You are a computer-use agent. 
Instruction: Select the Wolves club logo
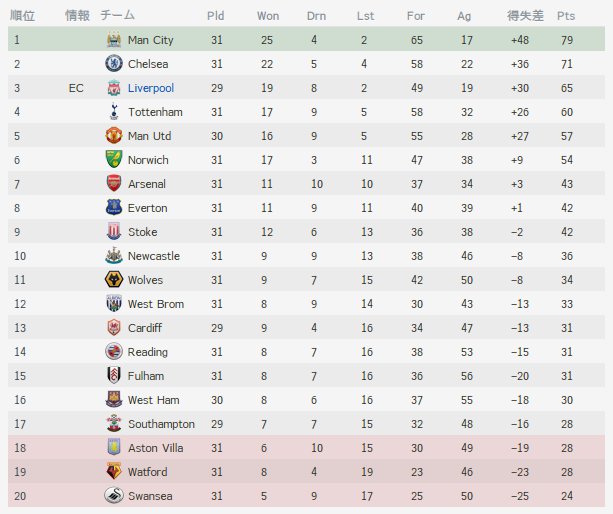point(114,279)
